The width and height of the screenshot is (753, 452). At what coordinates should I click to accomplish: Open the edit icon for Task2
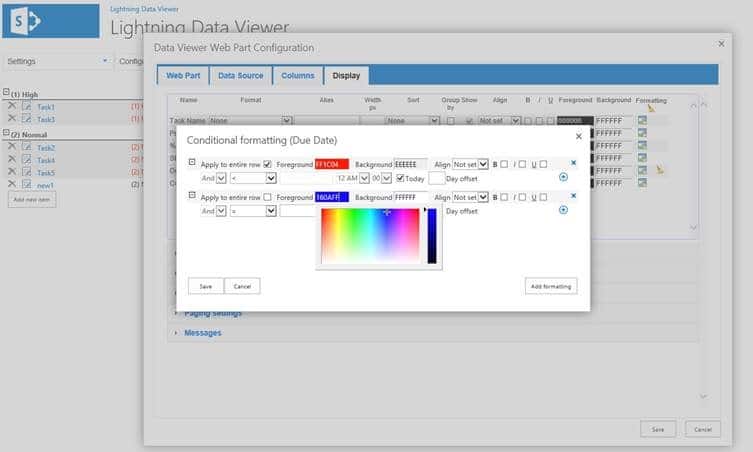(26, 147)
